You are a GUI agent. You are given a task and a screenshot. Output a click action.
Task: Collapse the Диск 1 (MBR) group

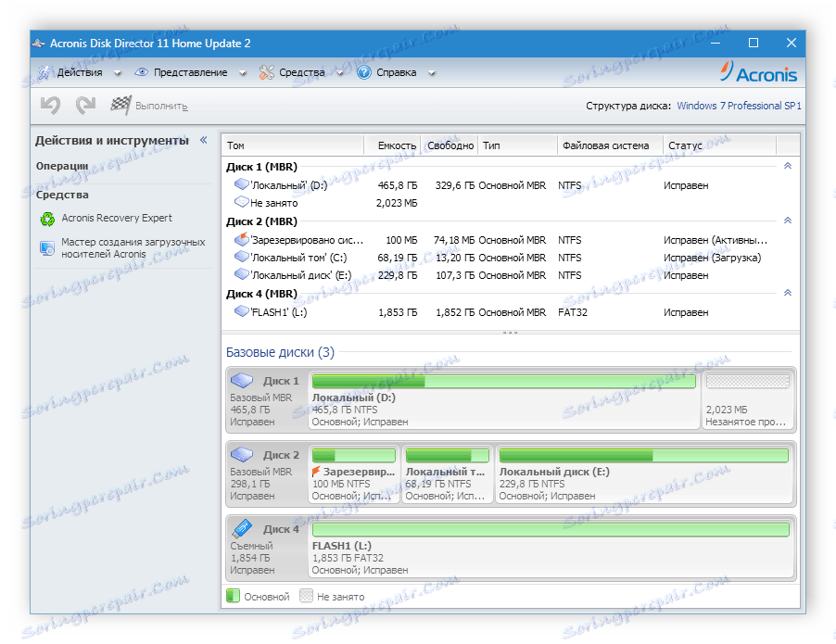[x=788, y=167]
